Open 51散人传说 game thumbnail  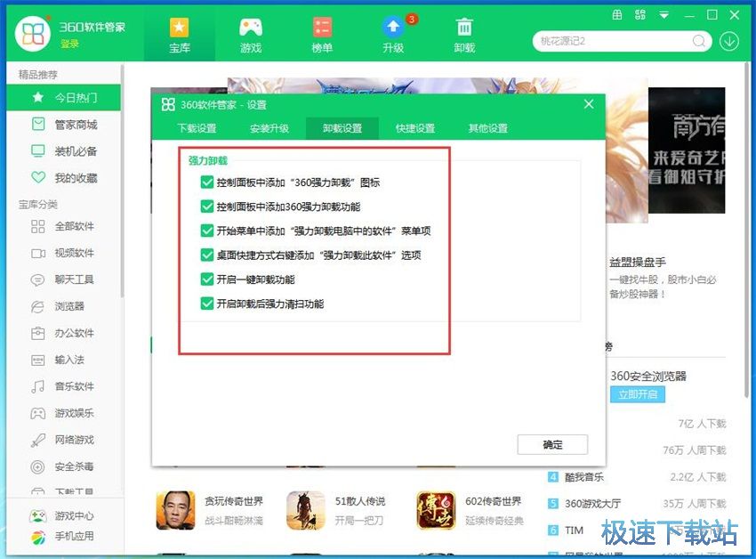(306, 511)
